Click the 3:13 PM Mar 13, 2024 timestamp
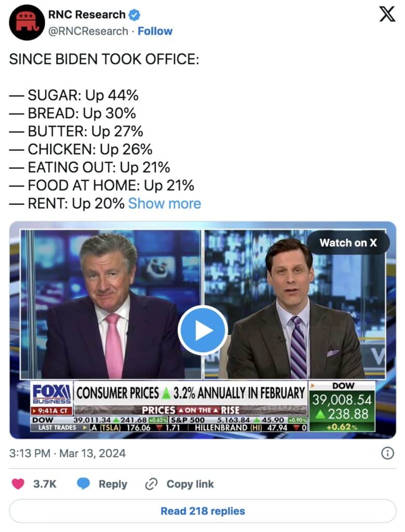The width and height of the screenshot is (405, 532). (67, 454)
